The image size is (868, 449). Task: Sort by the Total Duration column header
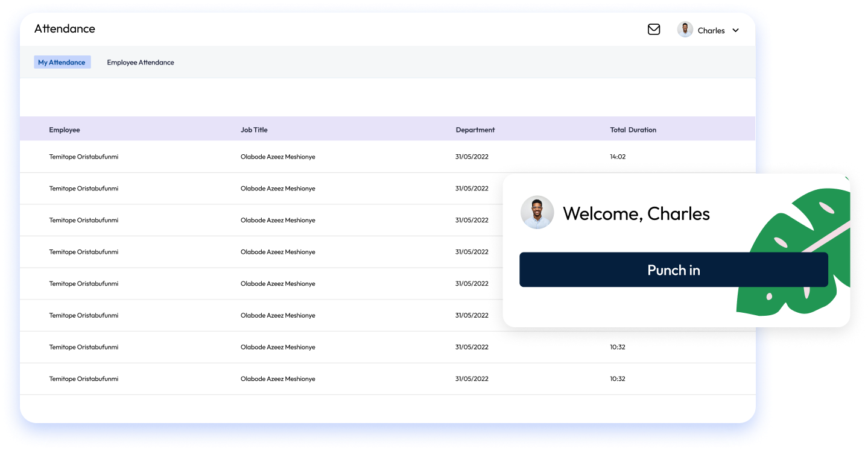633,129
